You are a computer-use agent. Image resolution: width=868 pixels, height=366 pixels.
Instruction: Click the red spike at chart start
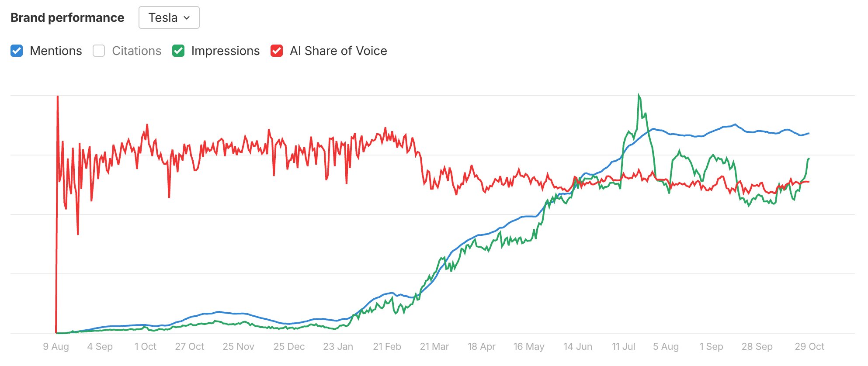point(58,97)
